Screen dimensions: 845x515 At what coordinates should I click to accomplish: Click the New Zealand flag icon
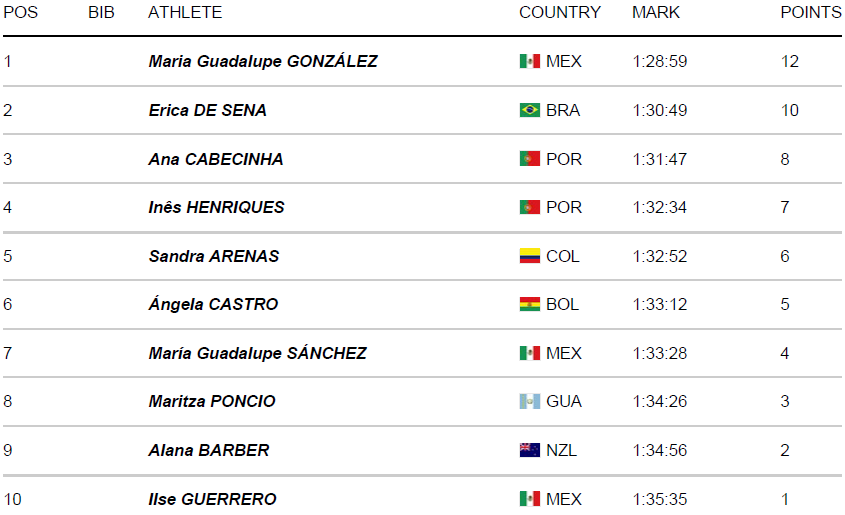coord(529,450)
